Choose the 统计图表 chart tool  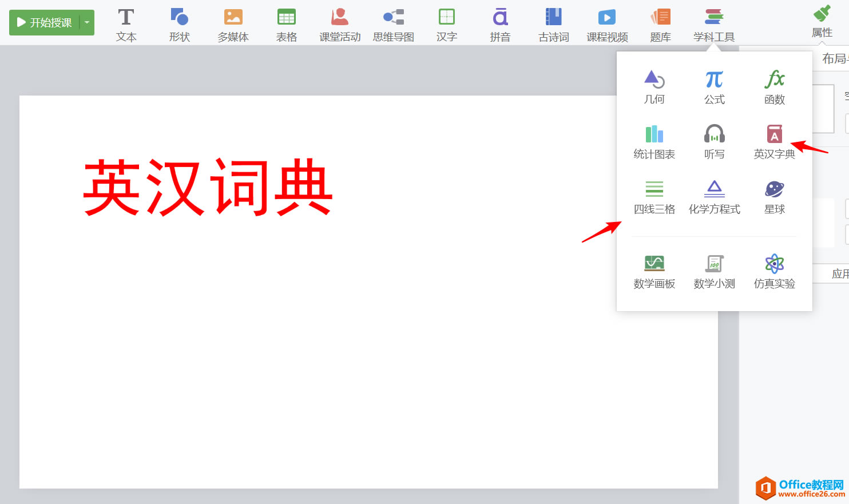coord(654,142)
